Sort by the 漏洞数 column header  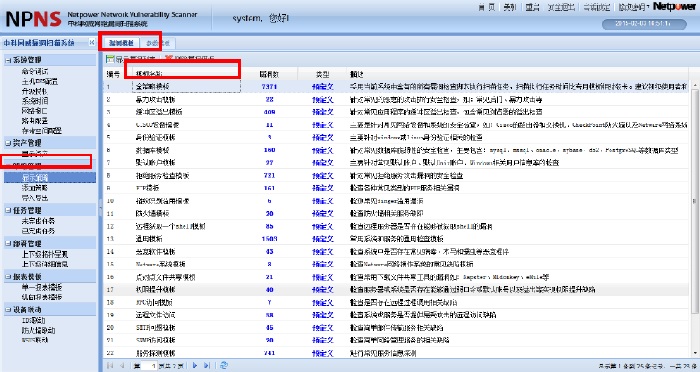click(x=269, y=74)
